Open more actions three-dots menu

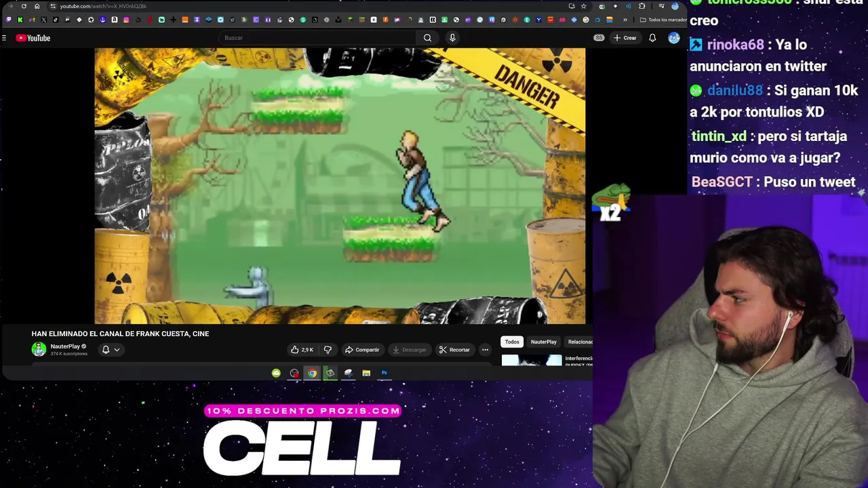[x=485, y=350]
